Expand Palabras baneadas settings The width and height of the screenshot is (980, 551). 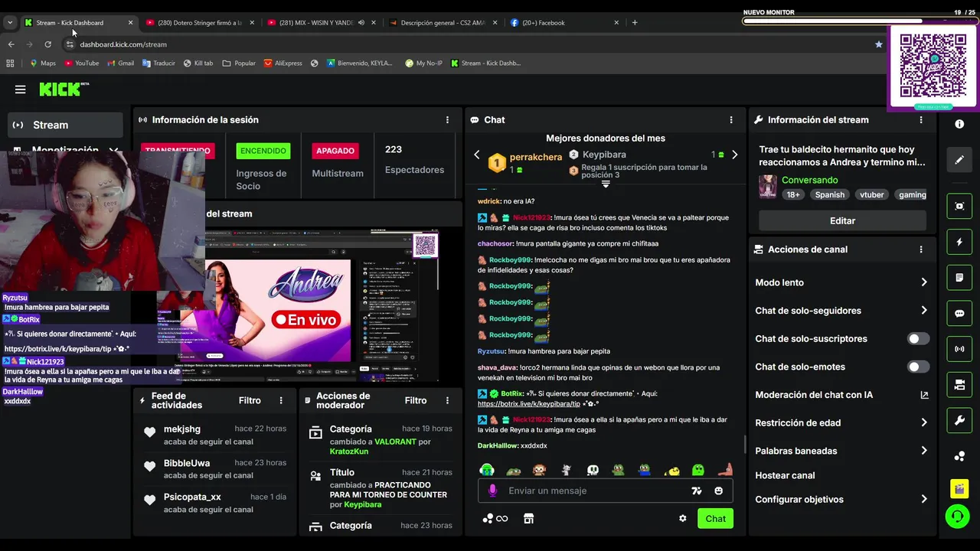coord(924,451)
